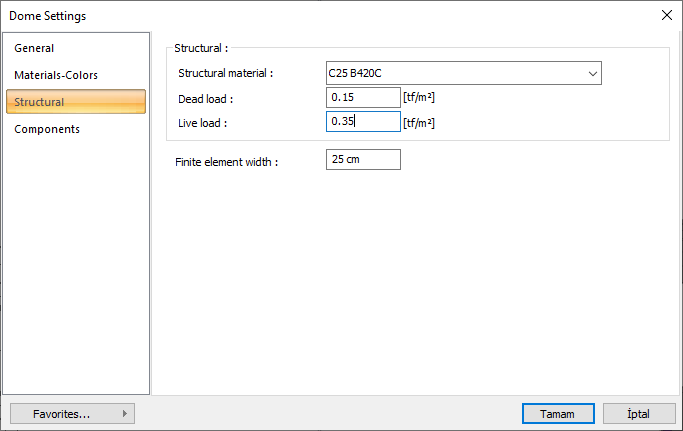Cancel using the İptal button
The height and width of the screenshot is (431, 683).
[x=639, y=413]
